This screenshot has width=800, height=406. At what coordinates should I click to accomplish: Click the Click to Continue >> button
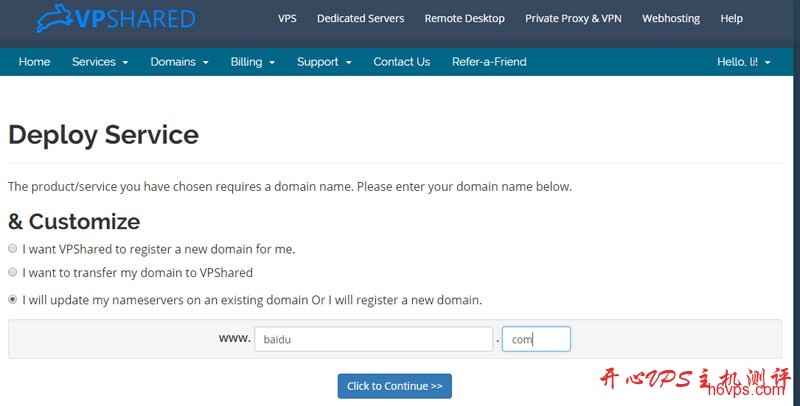click(x=394, y=386)
